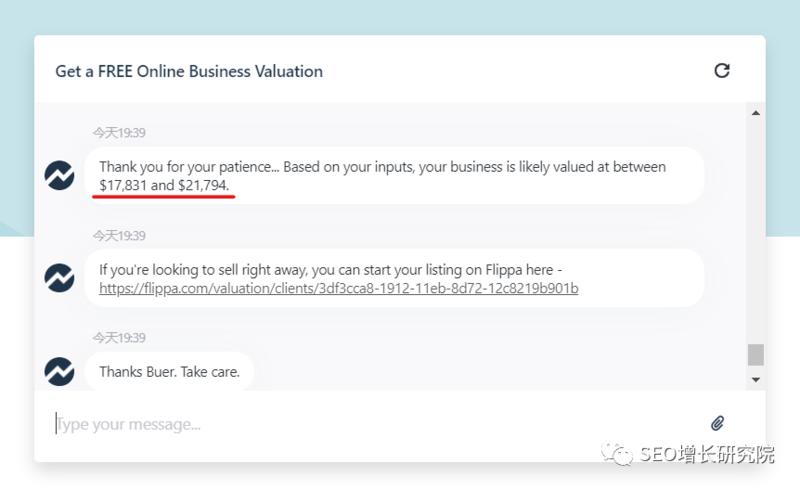The image size is (800, 489).
Task: Click the 'Thanks Buer. Take care.' message bubble
Action: [169, 371]
